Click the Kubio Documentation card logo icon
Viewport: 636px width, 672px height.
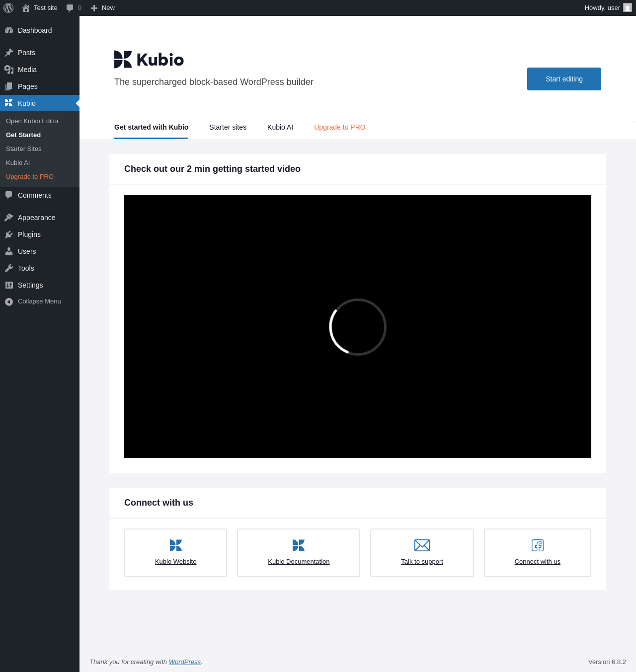(299, 545)
